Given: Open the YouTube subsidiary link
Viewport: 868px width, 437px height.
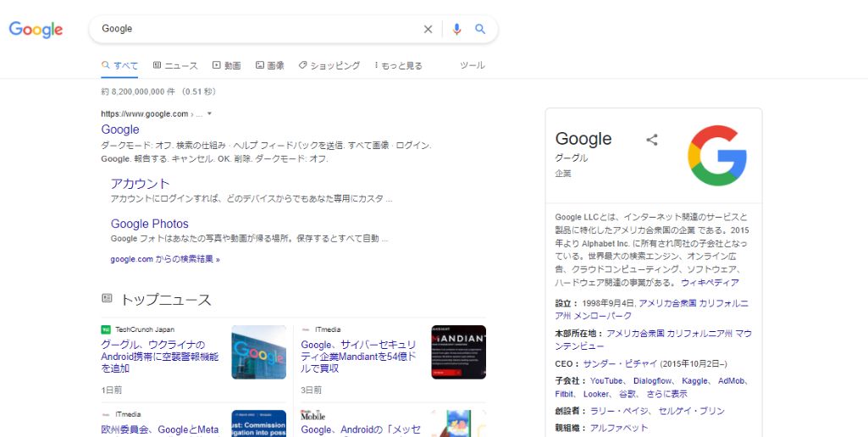Looking at the screenshot, I should pyautogui.click(x=606, y=381).
